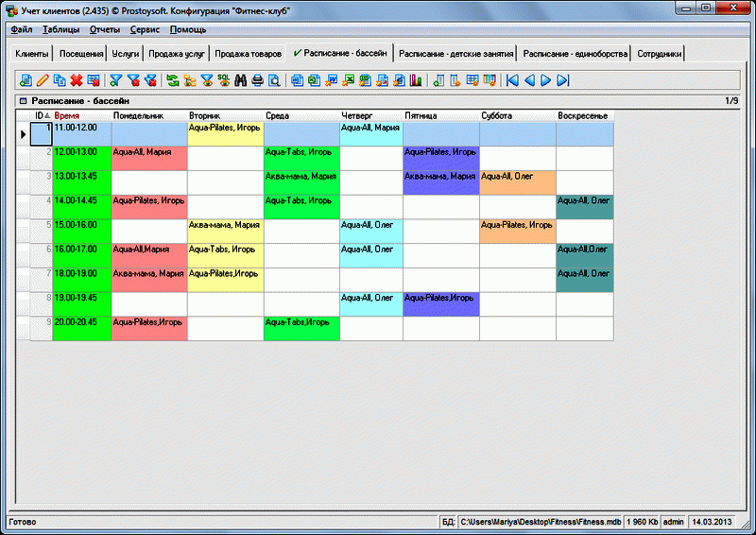
Task: Open the SQL query icon
Action: (x=223, y=80)
